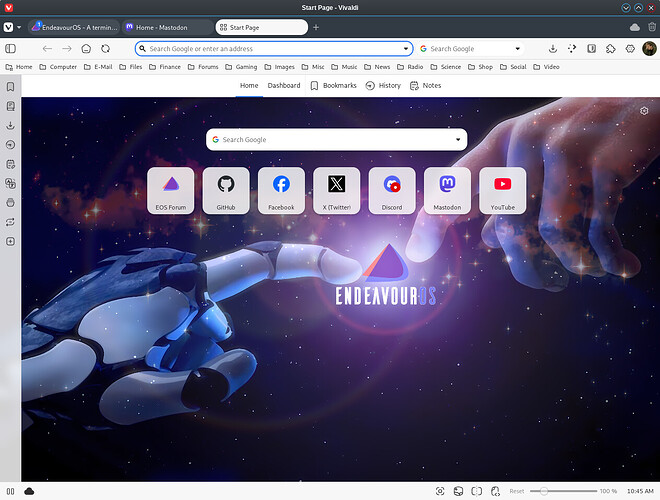This screenshot has height=500, width=660.
Task: Add a web panel with the sidebar plus
Action: pyautogui.click(x=11, y=242)
